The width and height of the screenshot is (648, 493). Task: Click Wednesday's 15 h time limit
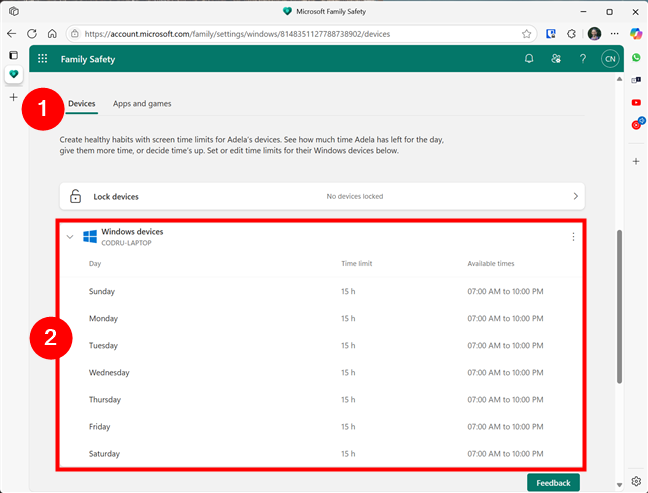[x=348, y=372]
